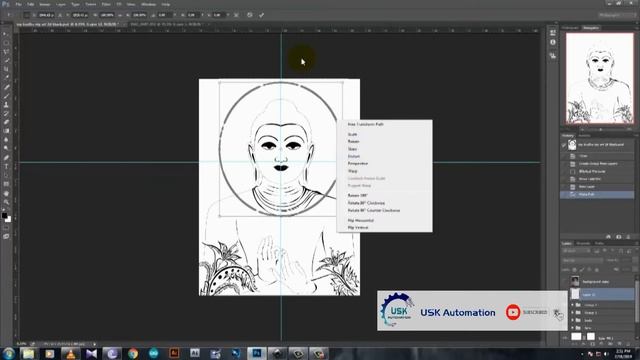This screenshot has width=640, height=360.
Task: Click the reference point locator icon
Action: tap(27, 15)
